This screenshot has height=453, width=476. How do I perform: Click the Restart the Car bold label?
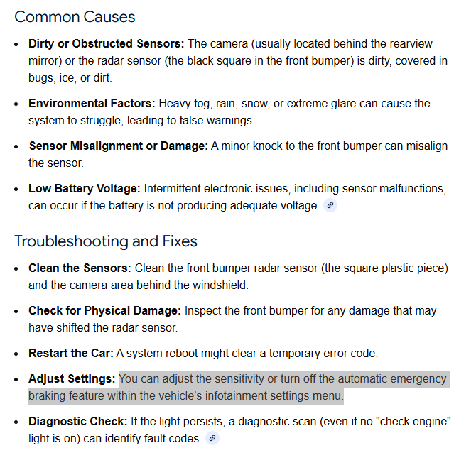(70, 354)
